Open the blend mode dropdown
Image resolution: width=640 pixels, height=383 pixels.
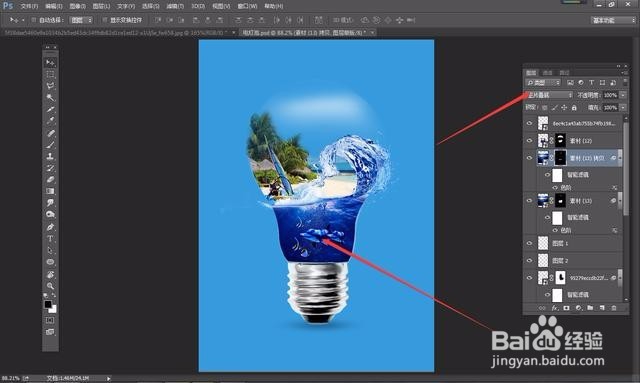tap(549, 95)
